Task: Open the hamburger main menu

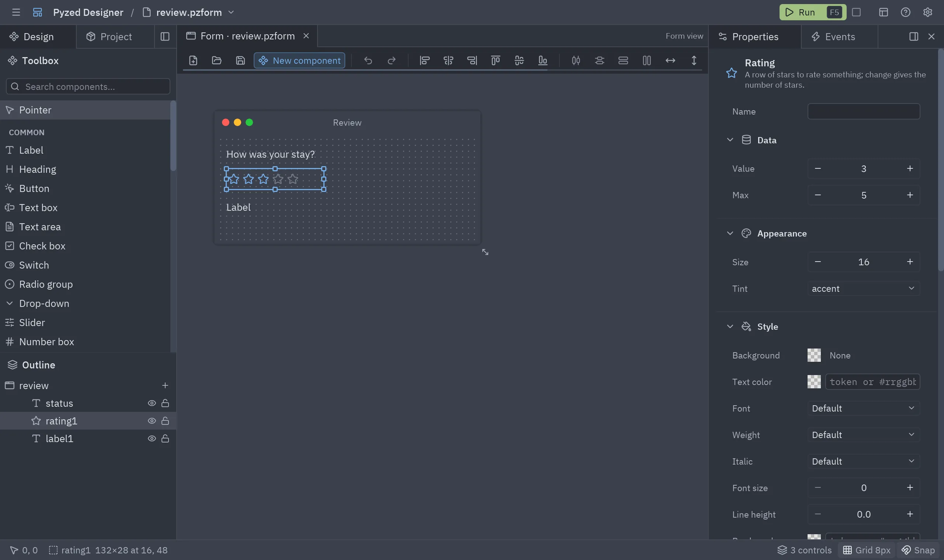Action: [x=16, y=12]
